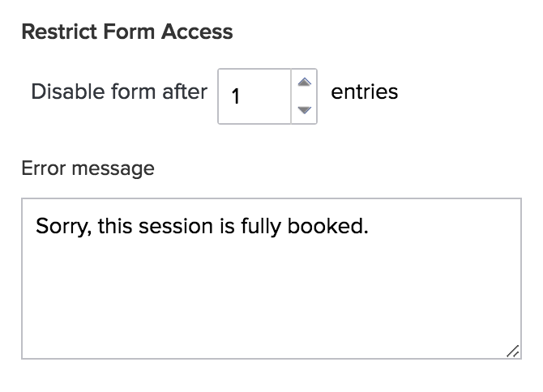Click the up arrow to increase entries
This screenshot has height=392, width=543.
point(304,82)
